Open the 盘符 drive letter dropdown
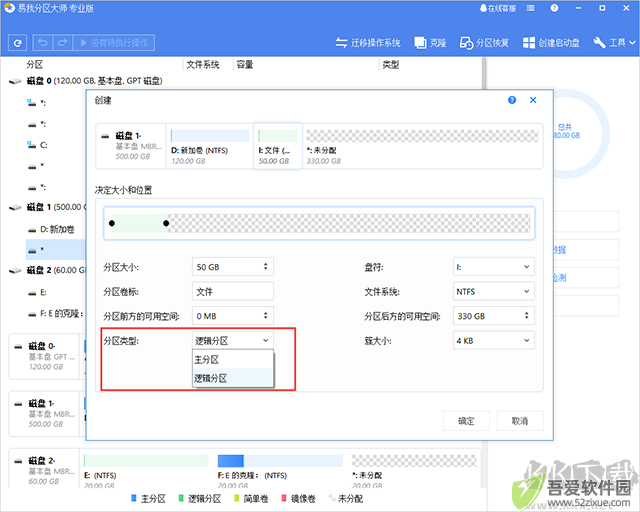640x512 pixels. [493, 267]
